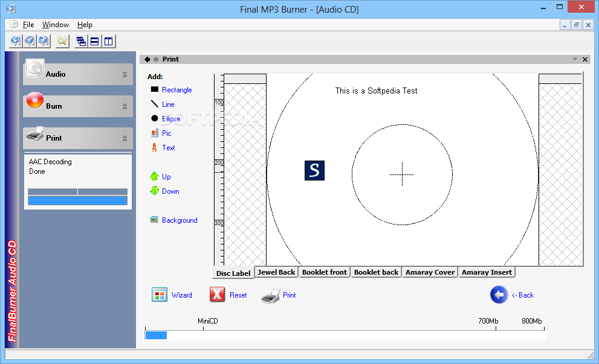The height and width of the screenshot is (364, 599).
Task: Click the orange Text tool icon
Action: pyautogui.click(x=154, y=147)
